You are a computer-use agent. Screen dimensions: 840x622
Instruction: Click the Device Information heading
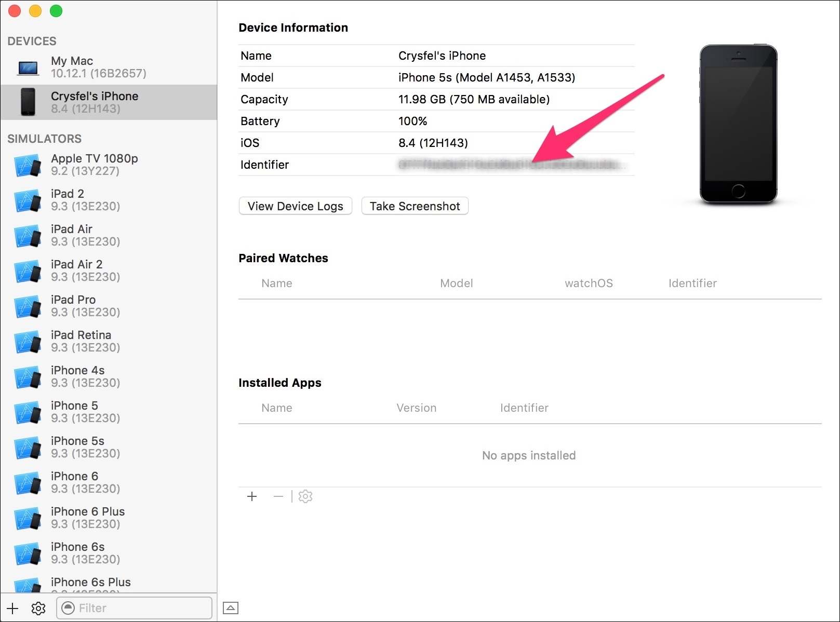293,28
